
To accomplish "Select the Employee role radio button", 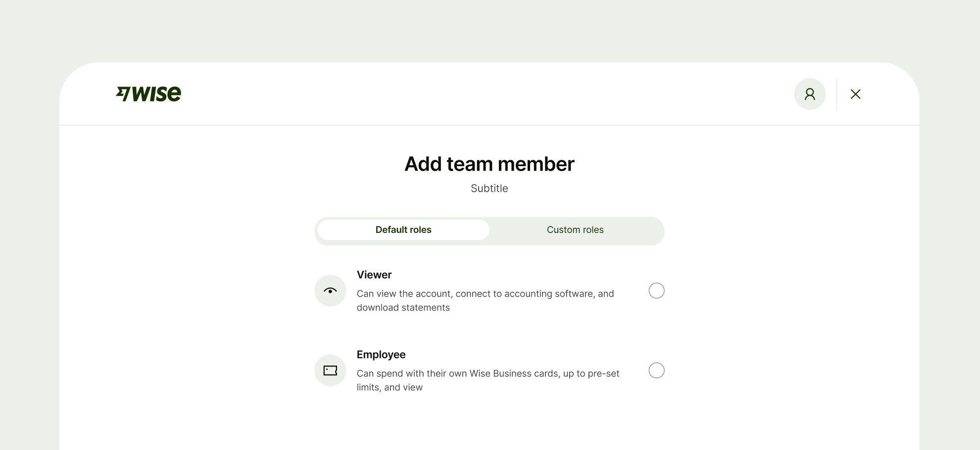I will (656, 370).
